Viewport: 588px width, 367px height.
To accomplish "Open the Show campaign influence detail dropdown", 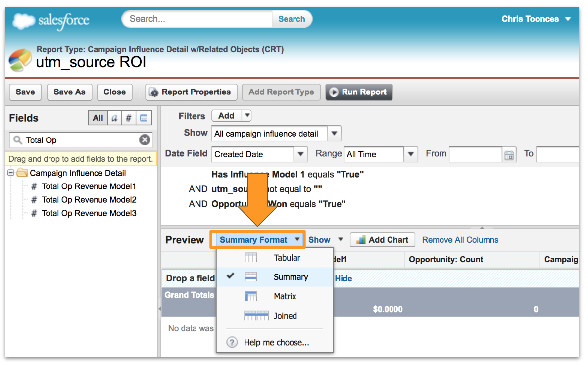I will click(x=334, y=134).
